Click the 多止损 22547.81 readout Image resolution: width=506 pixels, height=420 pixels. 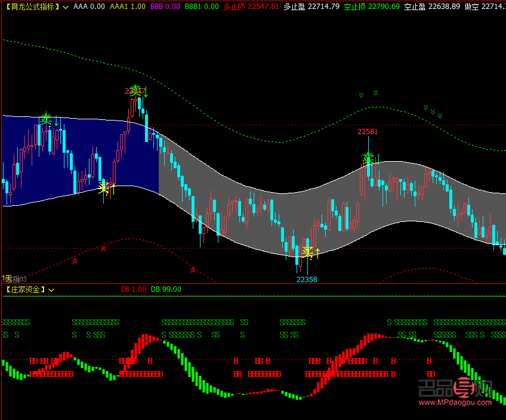[251, 7]
